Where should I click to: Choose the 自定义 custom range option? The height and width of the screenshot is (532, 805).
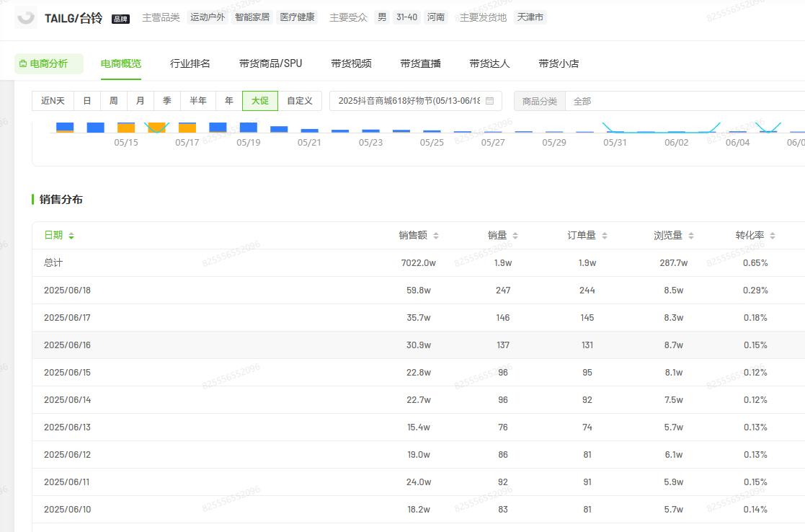(x=299, y=101)
